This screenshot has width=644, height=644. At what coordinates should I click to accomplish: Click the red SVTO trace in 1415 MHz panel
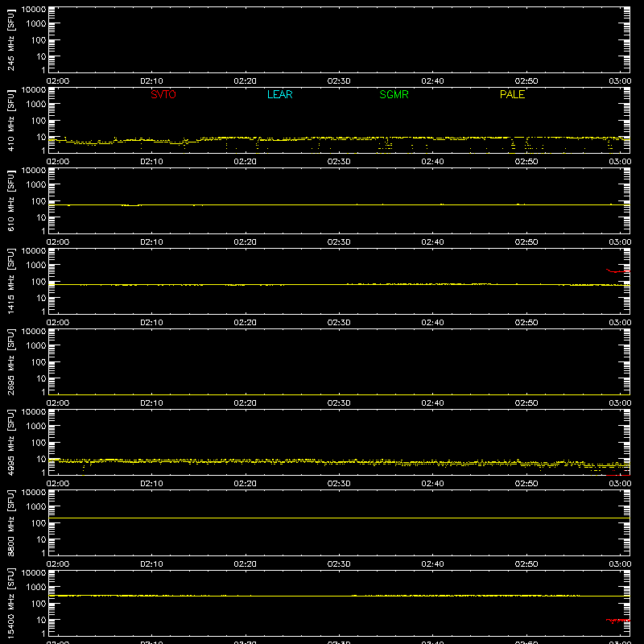point(618,271)
